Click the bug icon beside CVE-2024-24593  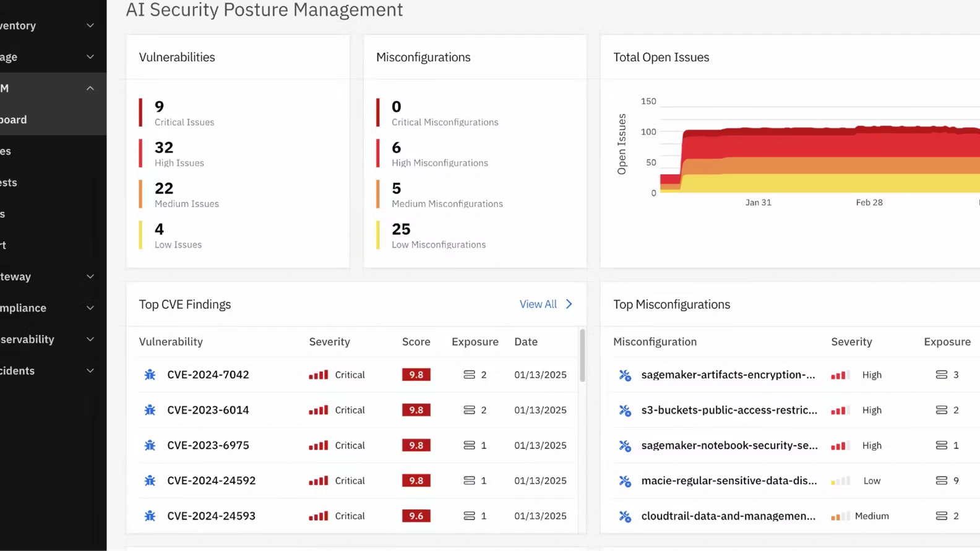150,516
